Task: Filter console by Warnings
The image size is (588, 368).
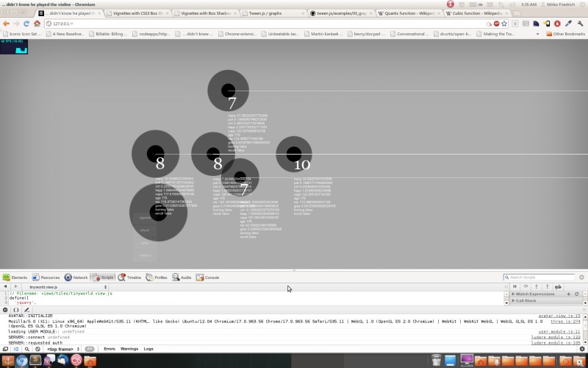Action: tap(129, 349)
